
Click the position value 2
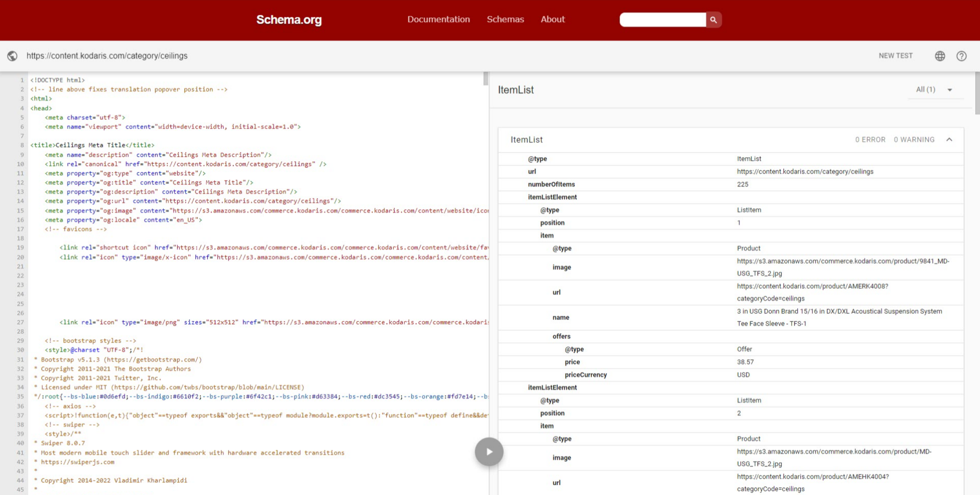click(739, 413)
